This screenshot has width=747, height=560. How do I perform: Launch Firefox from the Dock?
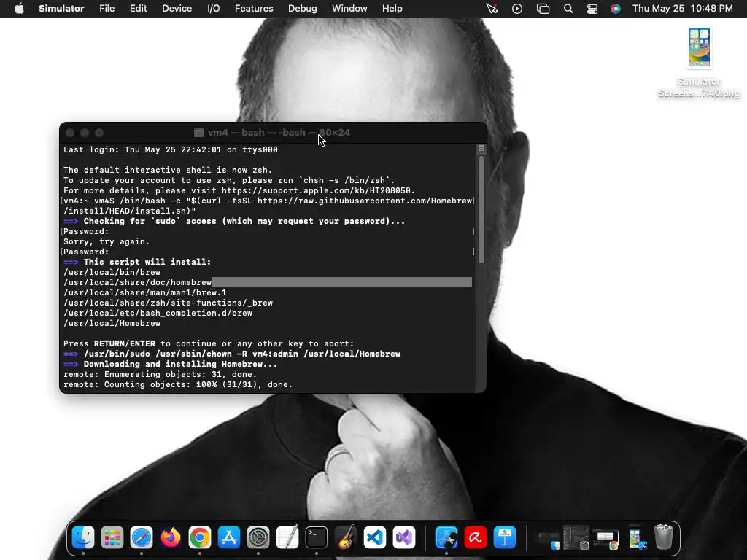[x=171, y=537]
